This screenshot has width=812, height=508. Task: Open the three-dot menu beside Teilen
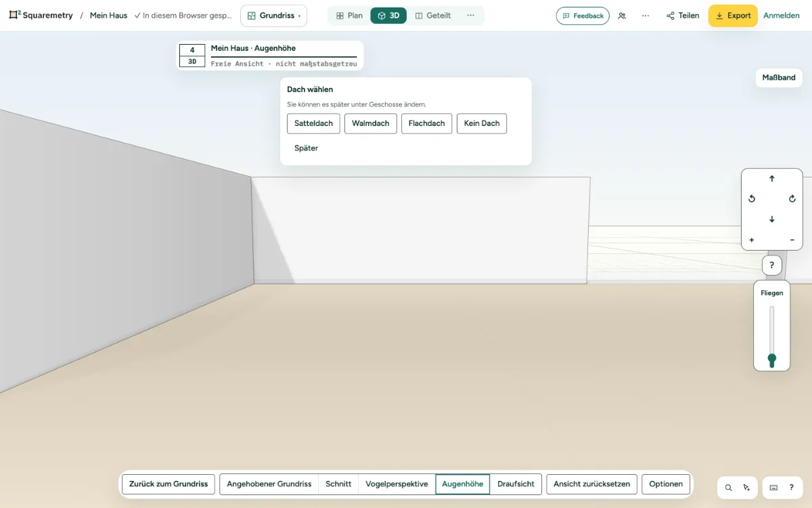click(646, 16)
